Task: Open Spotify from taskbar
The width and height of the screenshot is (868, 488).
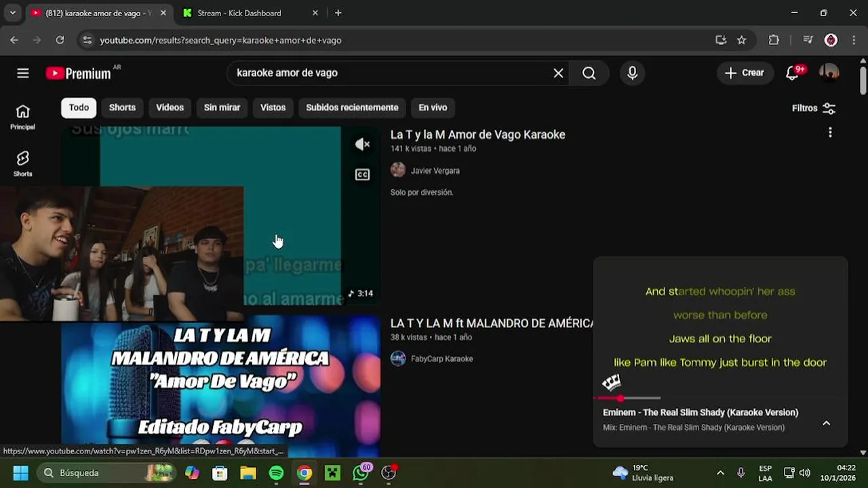Action: 276,472
